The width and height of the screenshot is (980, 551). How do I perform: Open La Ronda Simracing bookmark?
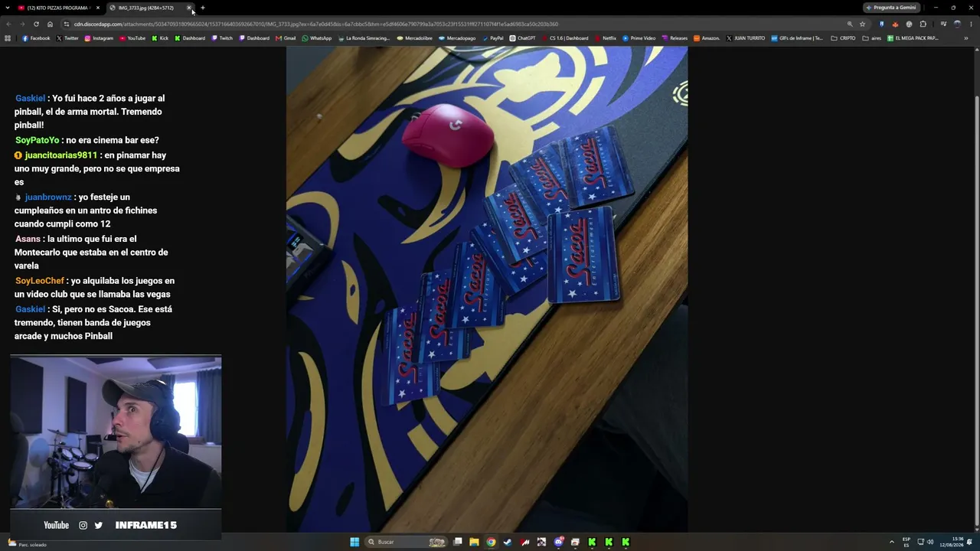point(364,38)
